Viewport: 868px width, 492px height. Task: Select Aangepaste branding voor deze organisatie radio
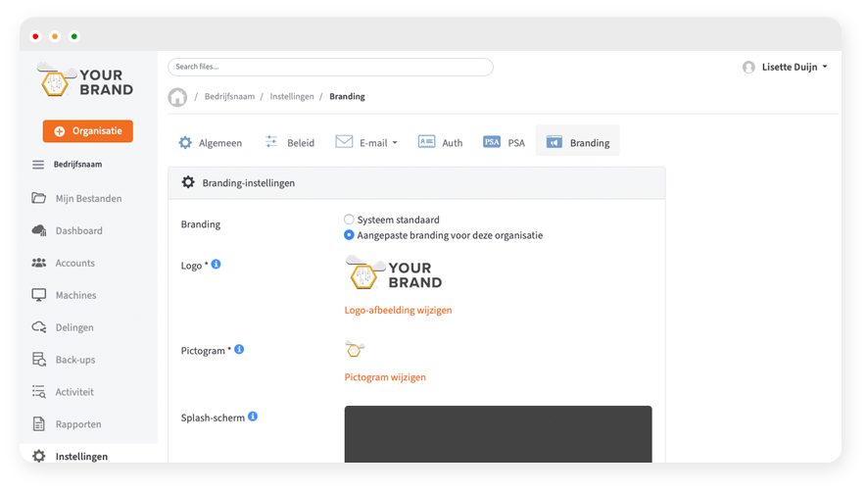point(349,235)
